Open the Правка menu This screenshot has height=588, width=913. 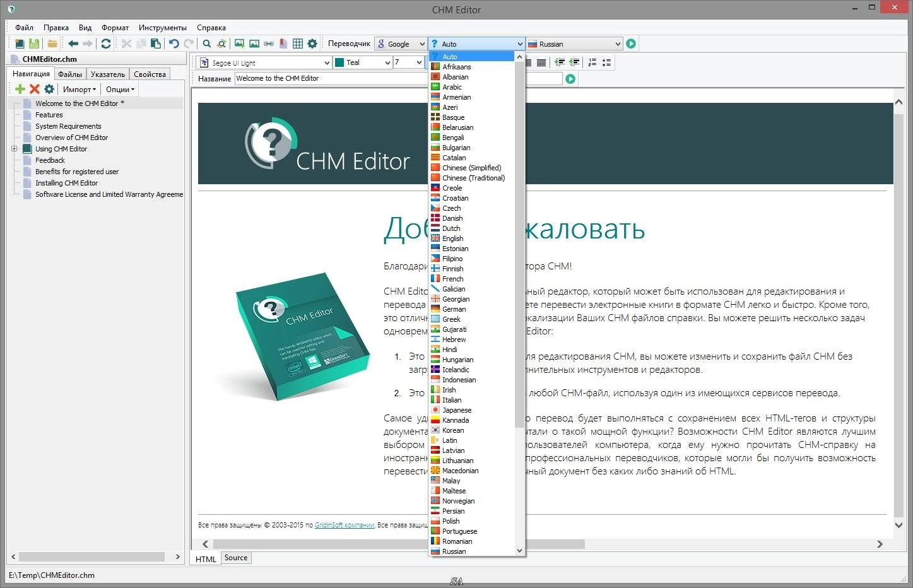(56, 28)
